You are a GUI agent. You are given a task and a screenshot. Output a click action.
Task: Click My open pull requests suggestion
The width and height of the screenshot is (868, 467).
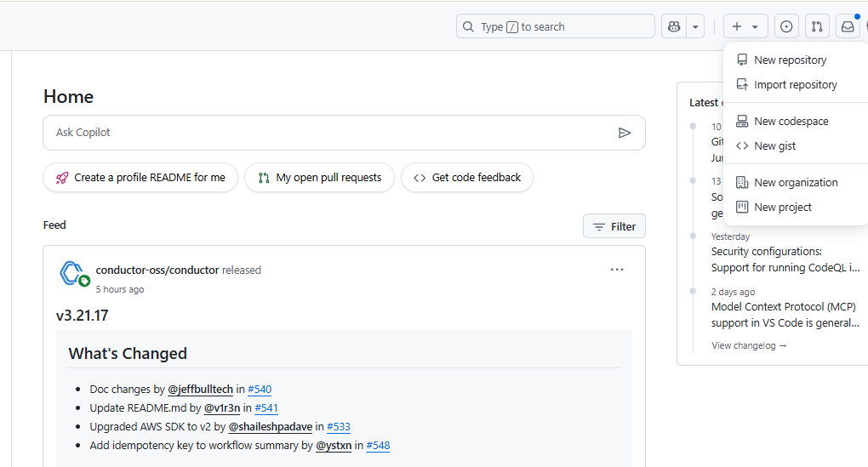coord(319,178)
